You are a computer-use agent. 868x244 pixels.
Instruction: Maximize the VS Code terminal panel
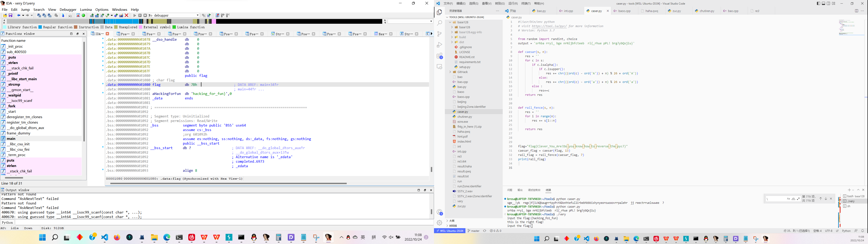pos(858,190)
